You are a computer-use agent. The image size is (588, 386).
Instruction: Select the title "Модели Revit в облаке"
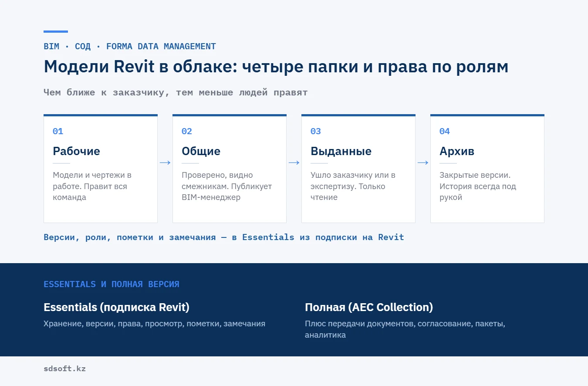140,67
